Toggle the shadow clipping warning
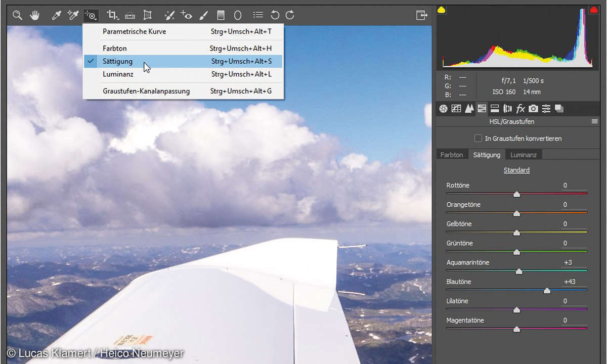 (442, 10)
